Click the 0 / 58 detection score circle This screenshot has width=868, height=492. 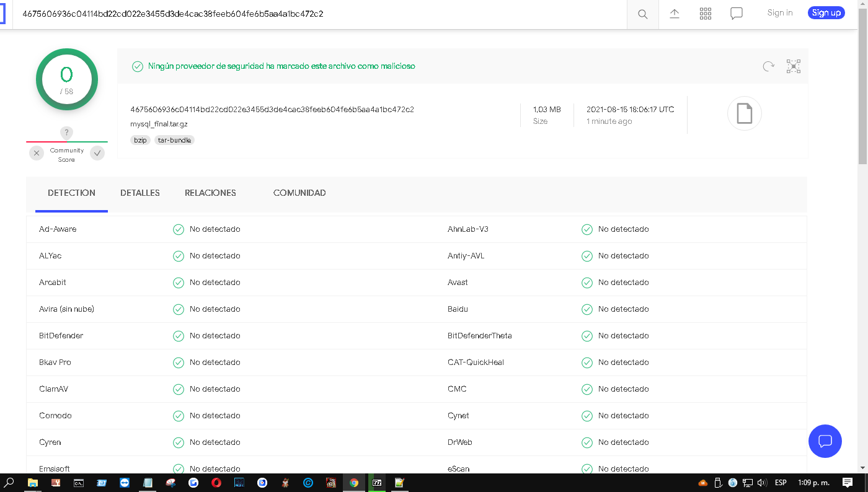click(67, 79)
